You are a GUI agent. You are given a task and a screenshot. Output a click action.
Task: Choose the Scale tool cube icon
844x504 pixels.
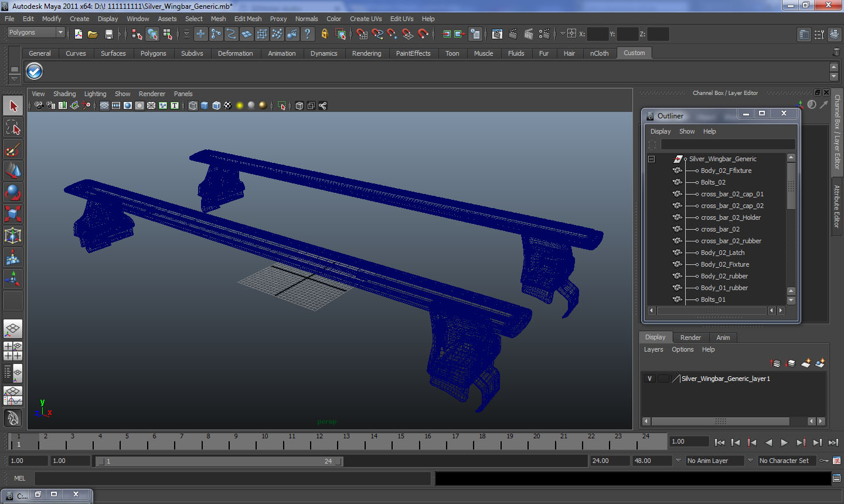(x=13, y=213)
